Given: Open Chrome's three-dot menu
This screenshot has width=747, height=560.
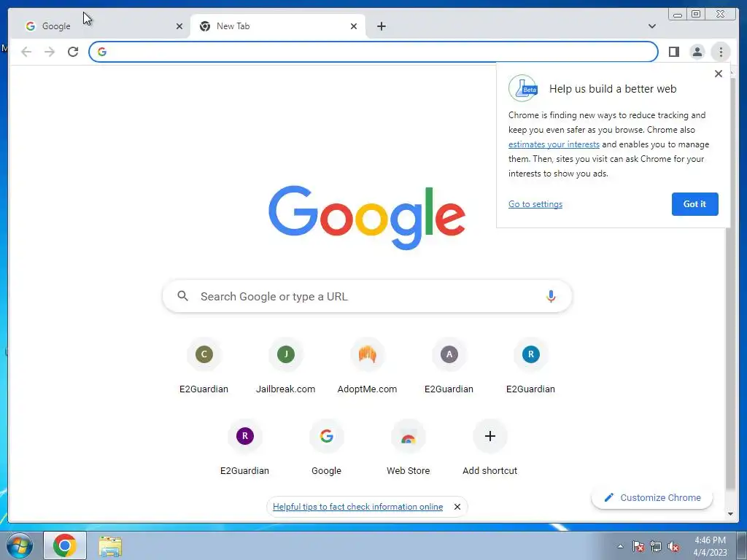Looking at the screenshot, I should pyautogui.click(x=721, y=52).
